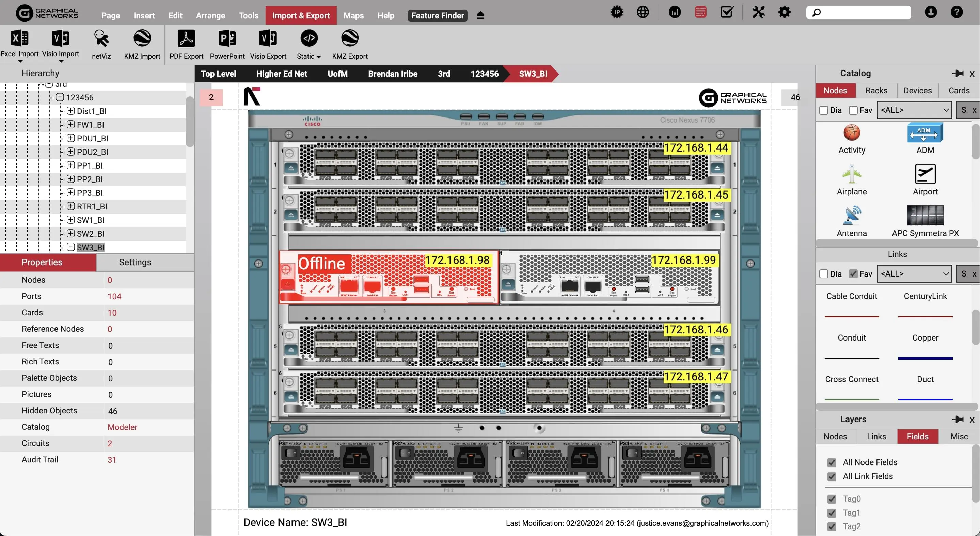The image size is (980, 536).
Task: Select the ADM node icon
Action: (x=925, y=133)
